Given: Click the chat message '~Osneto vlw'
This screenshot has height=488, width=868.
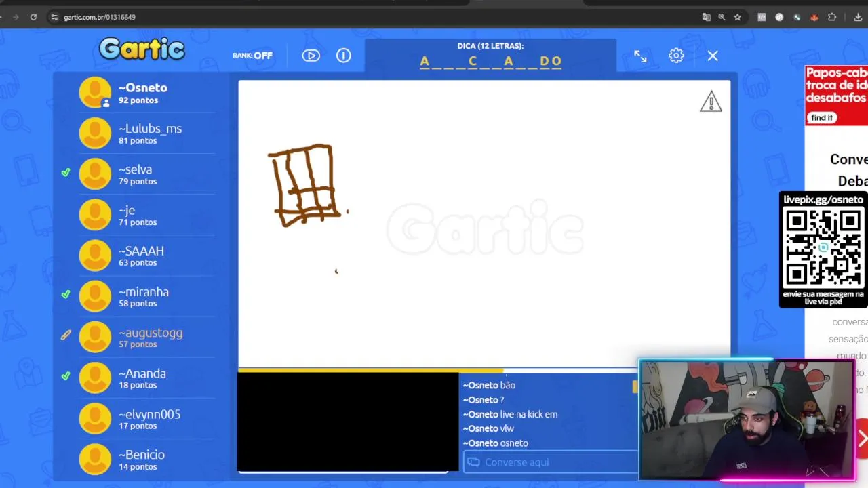Looking at the screenshot, I should point(488,428).
